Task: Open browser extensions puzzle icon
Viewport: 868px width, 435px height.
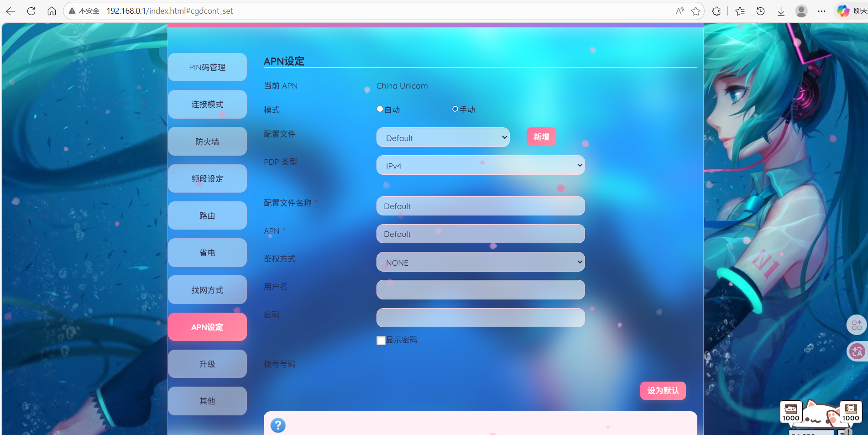Action: coord(716,11)
